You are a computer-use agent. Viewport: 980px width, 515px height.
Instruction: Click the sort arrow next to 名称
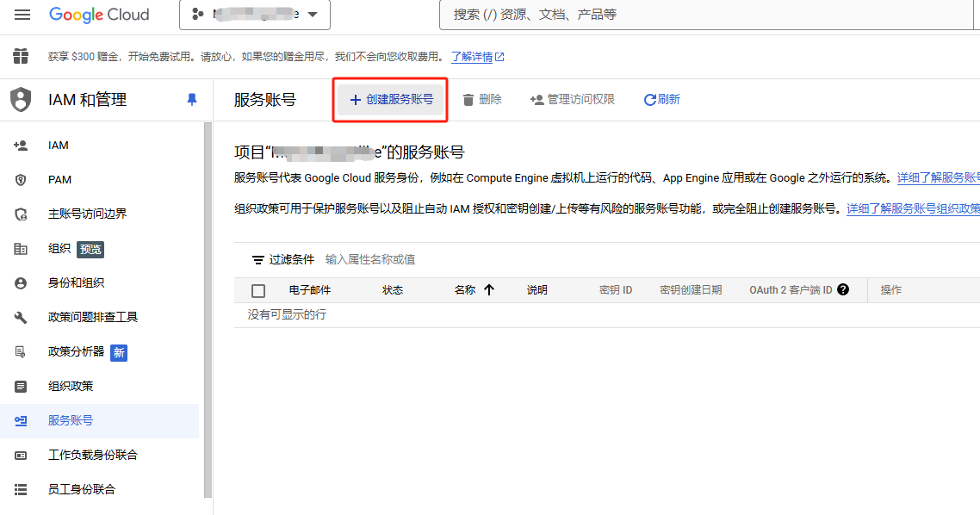[x=489, y=289]
